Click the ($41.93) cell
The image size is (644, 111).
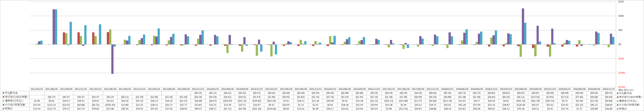[x=271, y=101]
